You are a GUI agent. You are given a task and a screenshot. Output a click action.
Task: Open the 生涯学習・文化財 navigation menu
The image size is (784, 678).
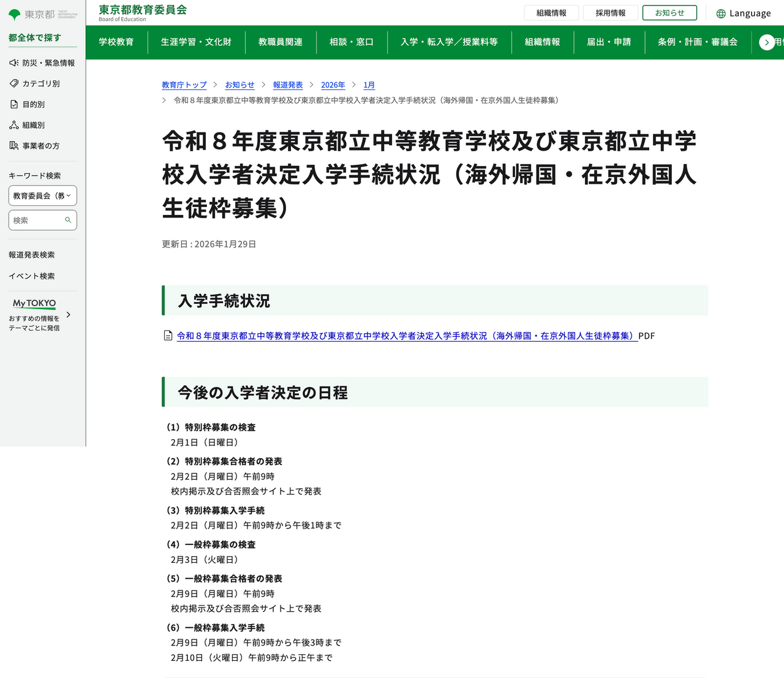tap(196, 42)
